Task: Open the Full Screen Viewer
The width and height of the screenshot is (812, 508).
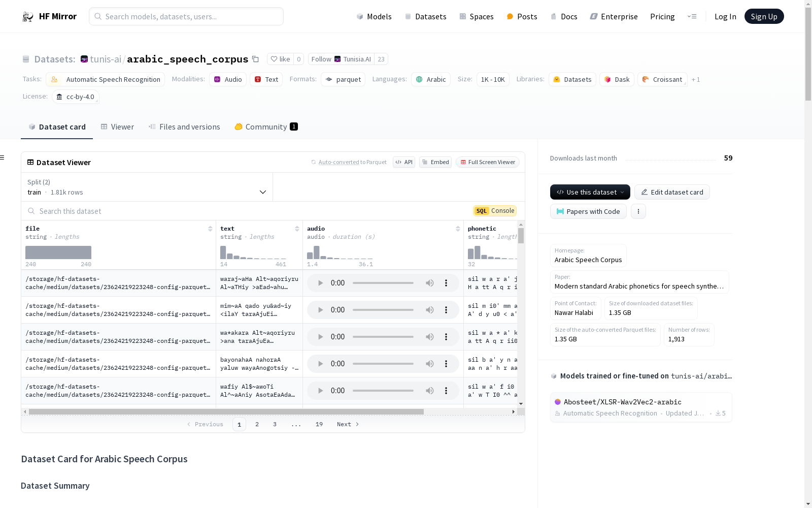Action: coord(488,162)
